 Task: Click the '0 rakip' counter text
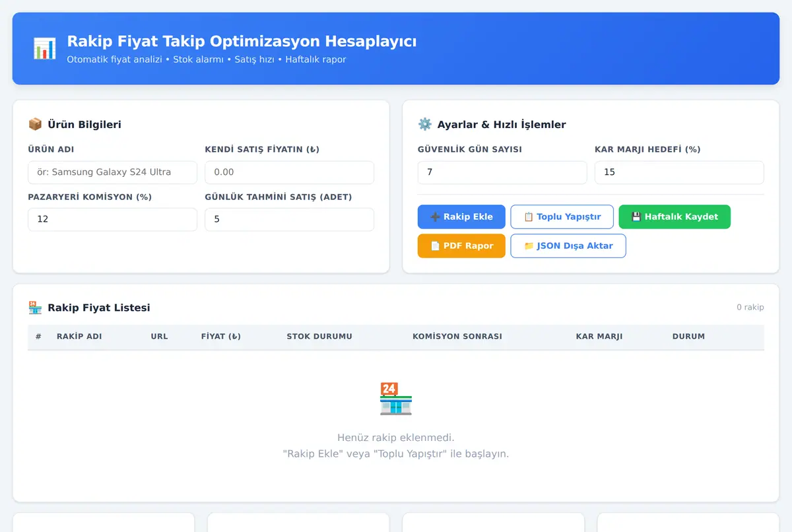750,307
